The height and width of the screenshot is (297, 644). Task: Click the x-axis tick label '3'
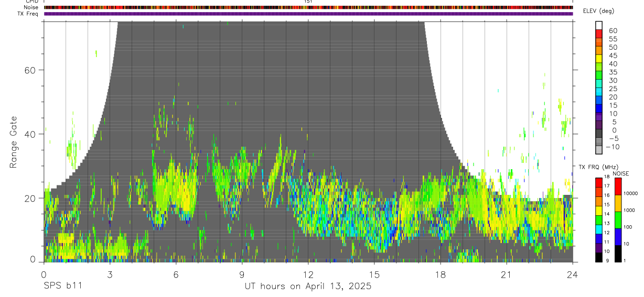point(110,274)
